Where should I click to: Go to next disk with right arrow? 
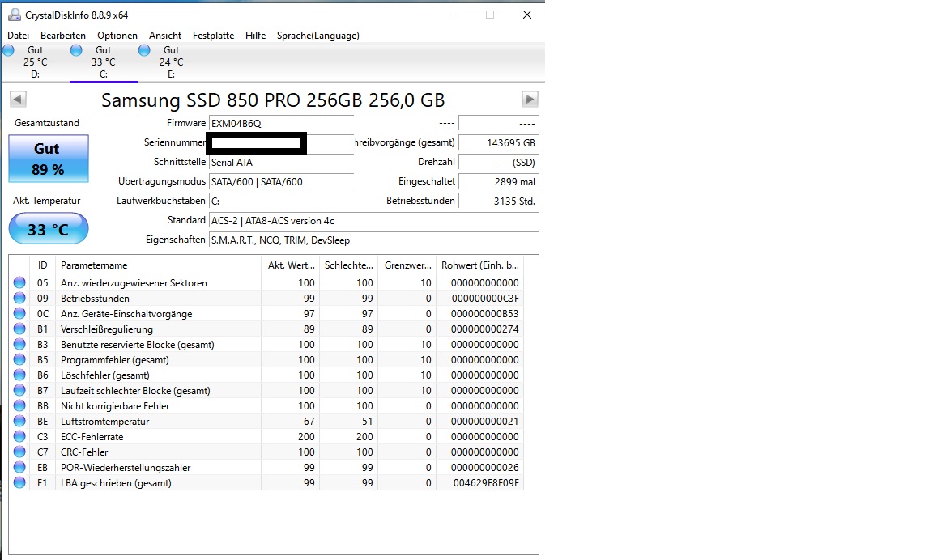[530, 99]
